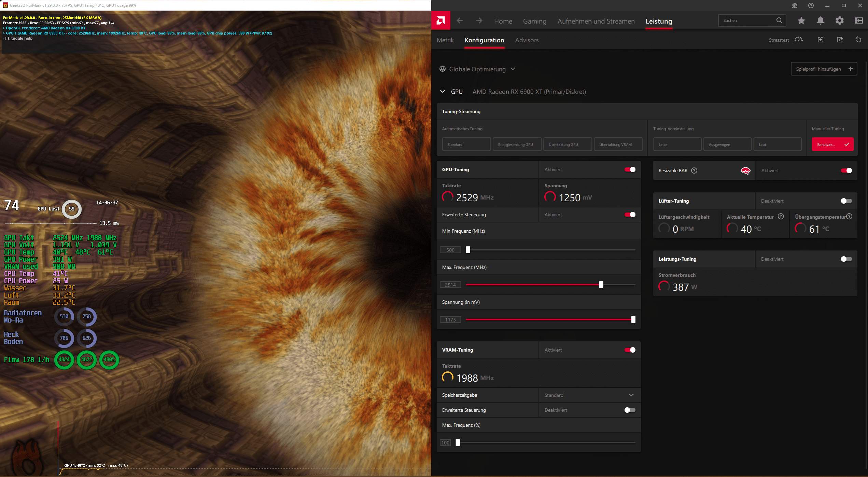Click Spannung value field 1175
Image resolution: width=868 pixels, height=477 pixels.
pos(450,319)
